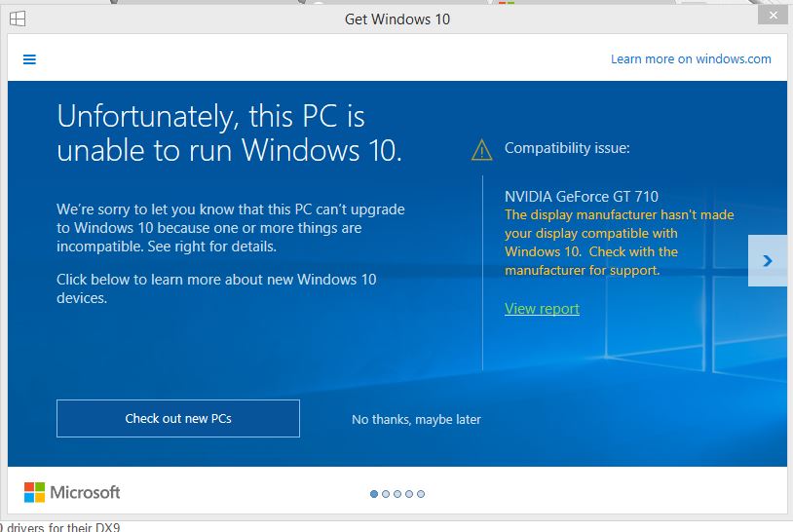This screenshot has height=532, width=793.
Task: Click the Microsoft logo
Action: 72,492
